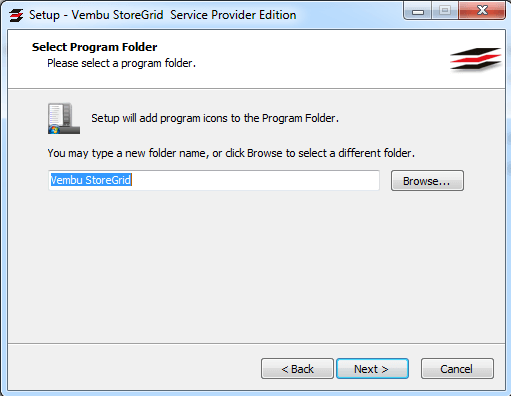Click the Setup window title text

tap(163, 15)
